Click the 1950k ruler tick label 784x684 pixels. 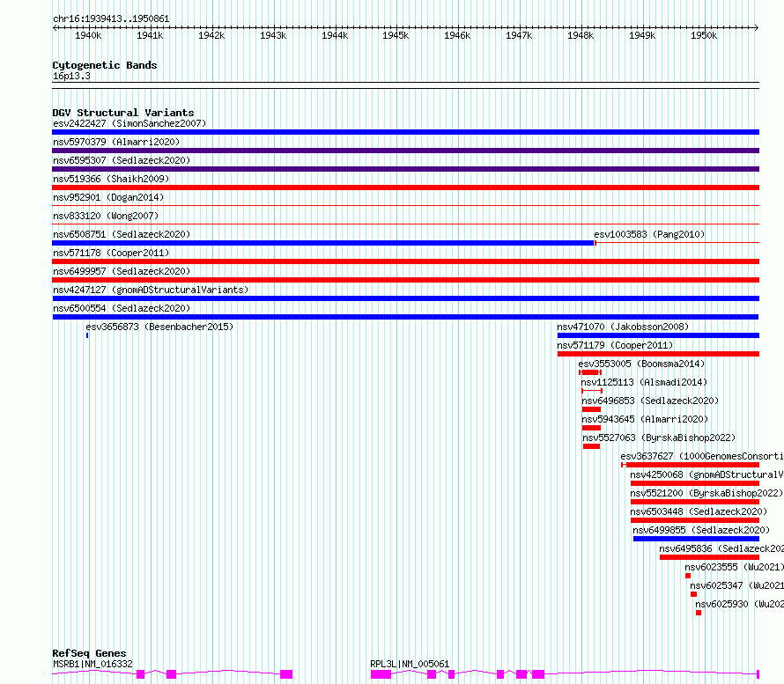[x=704, y=35]
